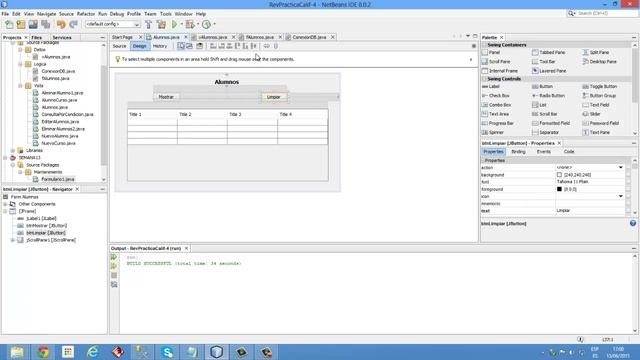This screenshot has width=640, height=360.
Task: Click the Profile Project clock icon
Action: point(207,24)
